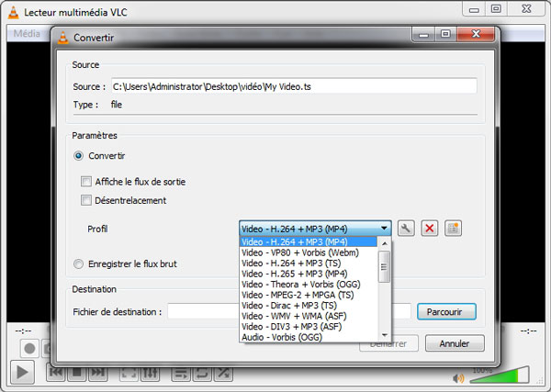Enable Affiche le flux de sortie checkbox
This screenshot has width=551, height=392.
click(x=86, y=182)
